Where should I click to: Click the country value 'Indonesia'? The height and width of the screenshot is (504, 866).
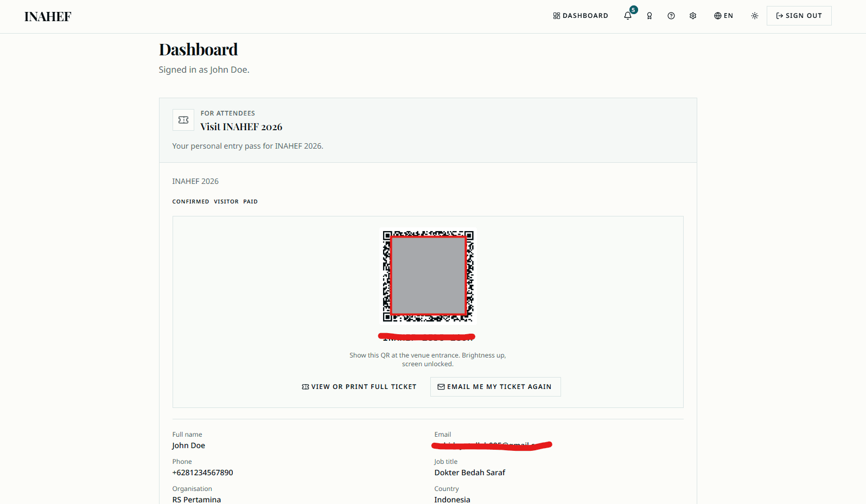point(453,500)
